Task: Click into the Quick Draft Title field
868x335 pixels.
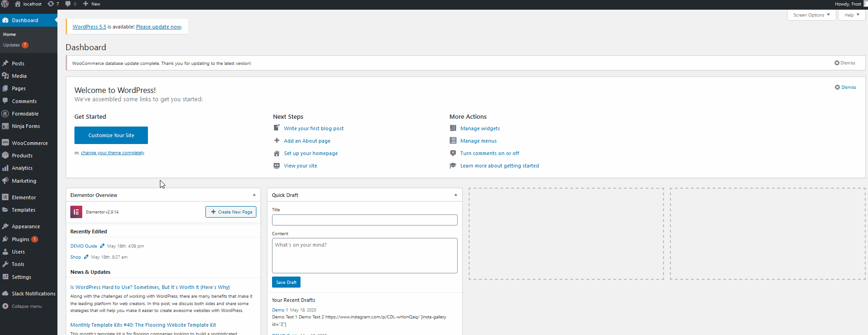Action: 364,220
